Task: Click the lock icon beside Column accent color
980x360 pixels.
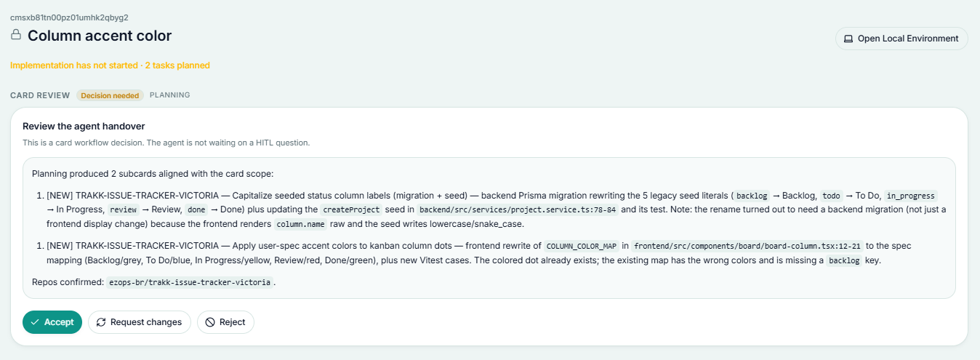Action: coord(16,34)
